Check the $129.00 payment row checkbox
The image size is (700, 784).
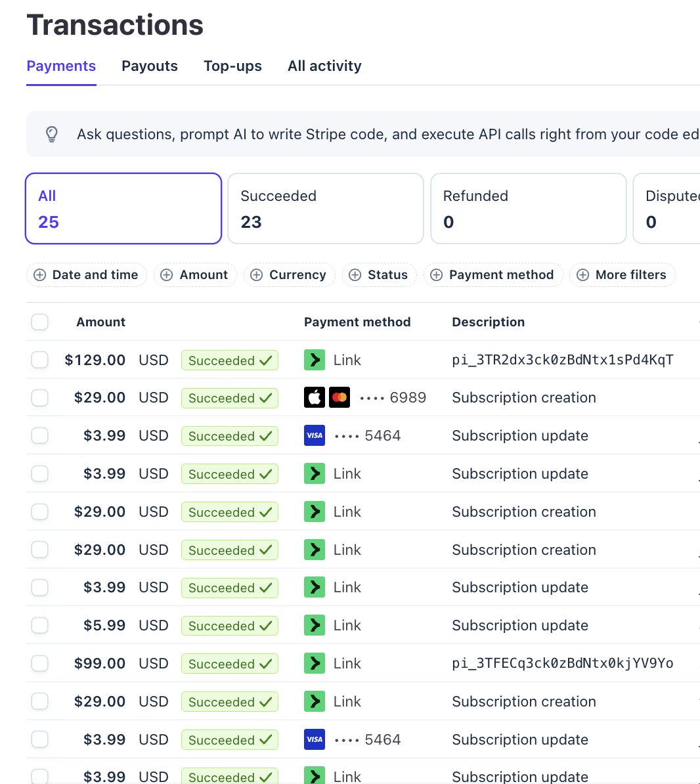(x=40, y=360)
